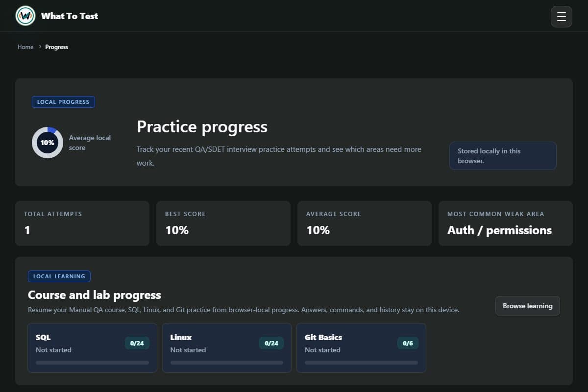Viewport: 588px width, 392px height.
Task: Open the SQL lab card
Action: click(93, 348)
